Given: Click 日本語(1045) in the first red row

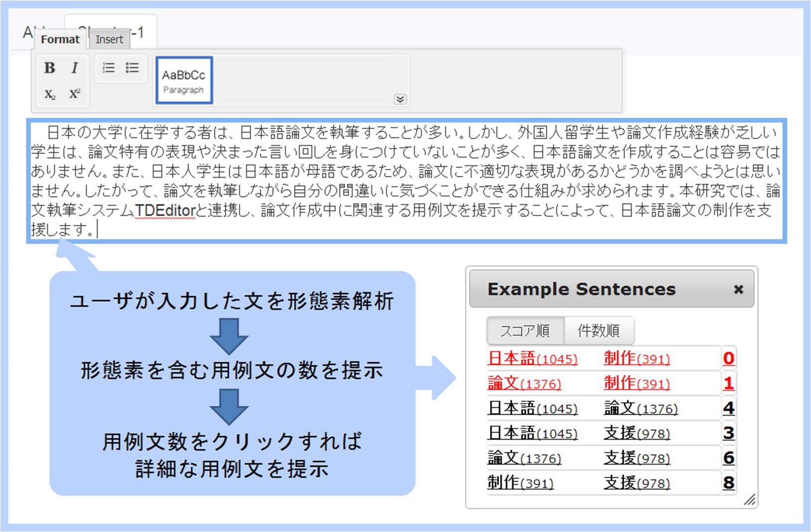Looking at the screenshot, I should [x=532, y=358].
